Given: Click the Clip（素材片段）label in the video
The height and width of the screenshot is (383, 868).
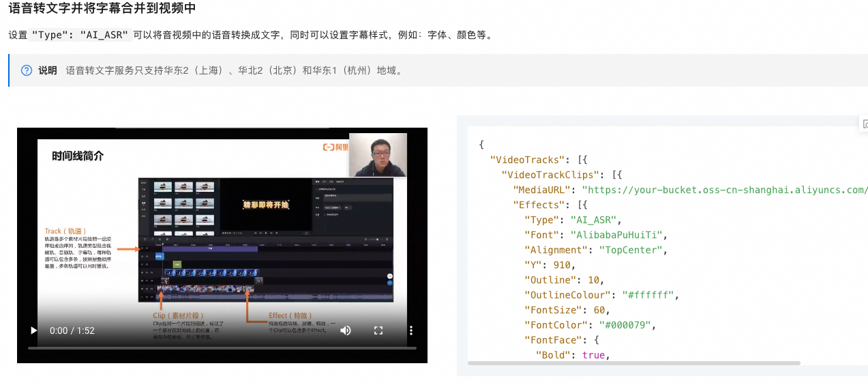Looking at the screenshot, I should click(x=180, y=315).
